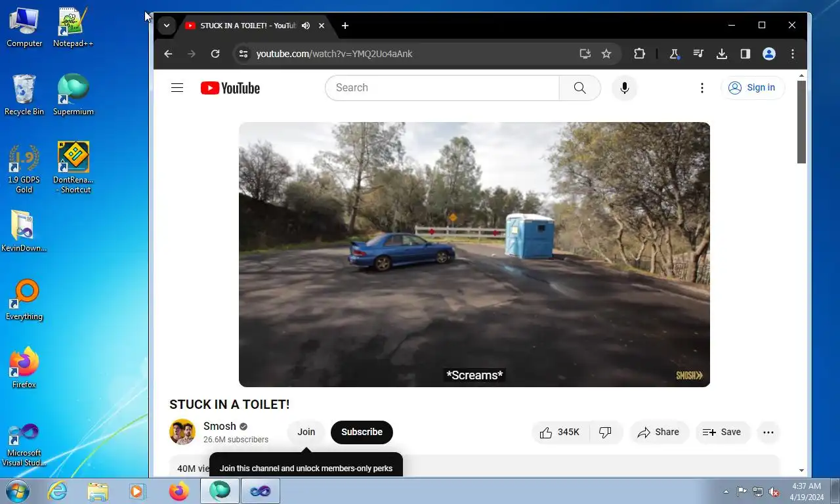Like the video with 345K likes
This screenshot has height=504, width=840.
click(560, 432)
